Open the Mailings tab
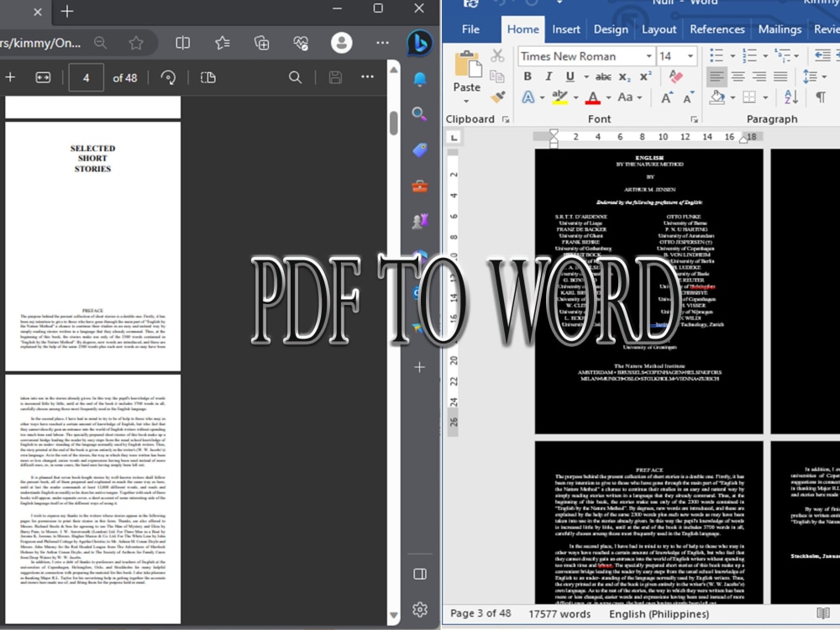The height and width of the screenshot is (630, 840). (x=780, y=29)
